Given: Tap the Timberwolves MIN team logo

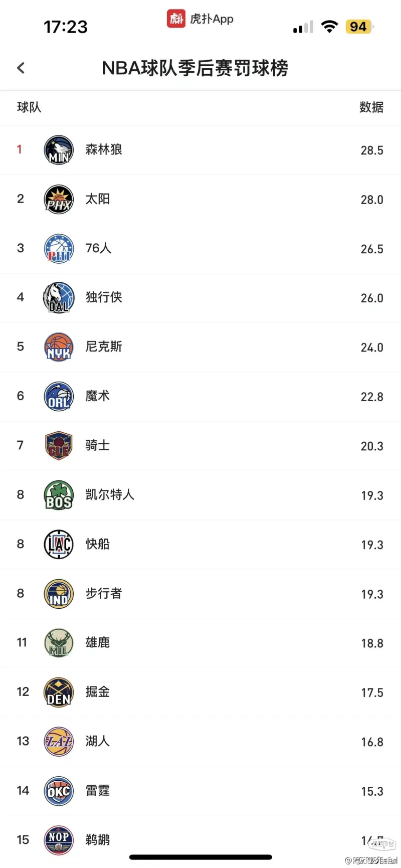Looking at the screenshot, I should 59,149.
